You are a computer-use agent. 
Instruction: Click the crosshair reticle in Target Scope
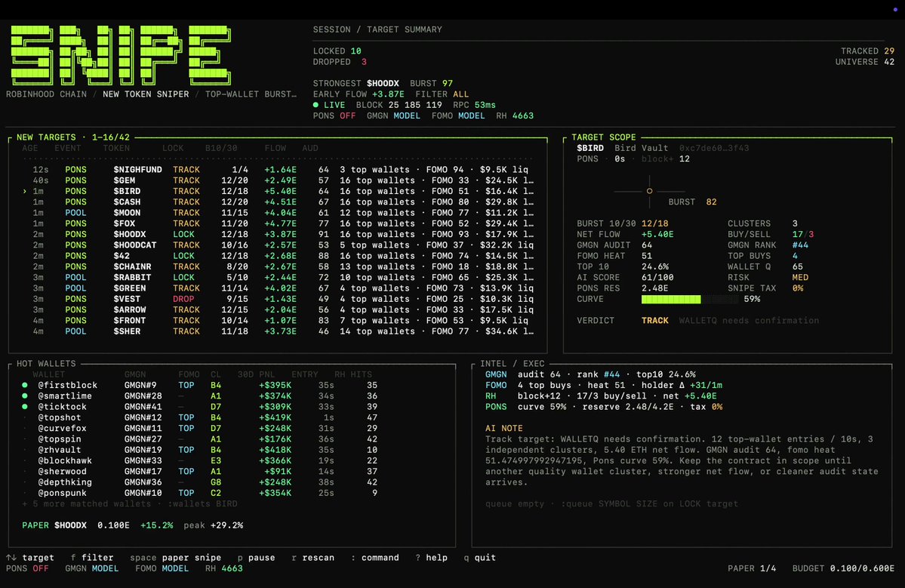pyautogui.click(x=649, y=191)
